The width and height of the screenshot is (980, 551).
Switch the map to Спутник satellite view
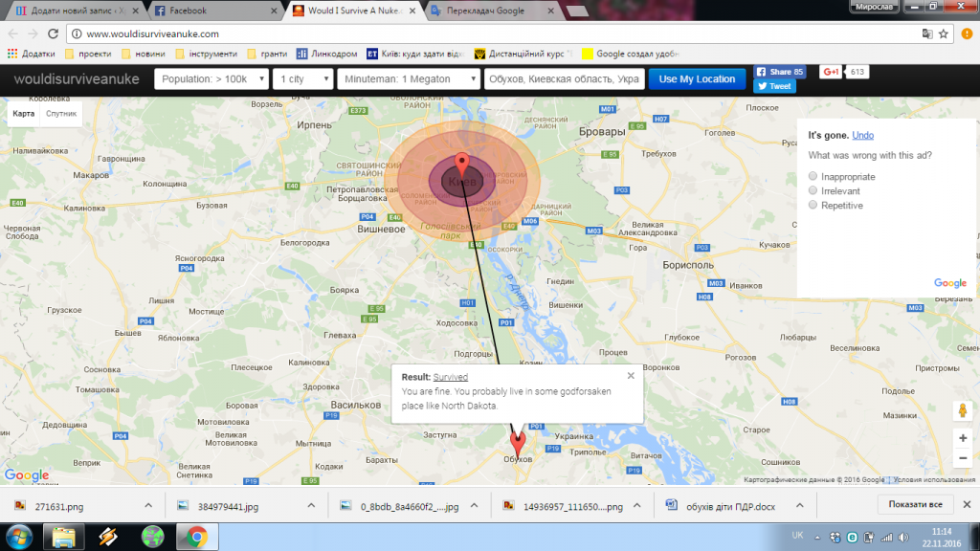tap(61, 114)
